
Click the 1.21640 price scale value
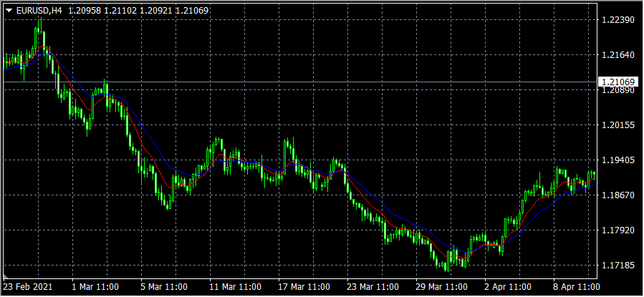tap(618, 54)
